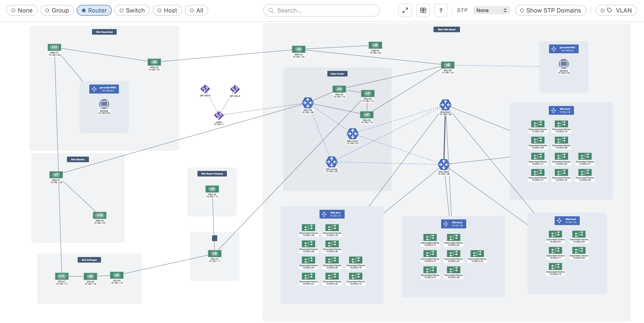Screen dimensions: 644x323
Task: Toggle the VLAN tag option
Action: 616,10
